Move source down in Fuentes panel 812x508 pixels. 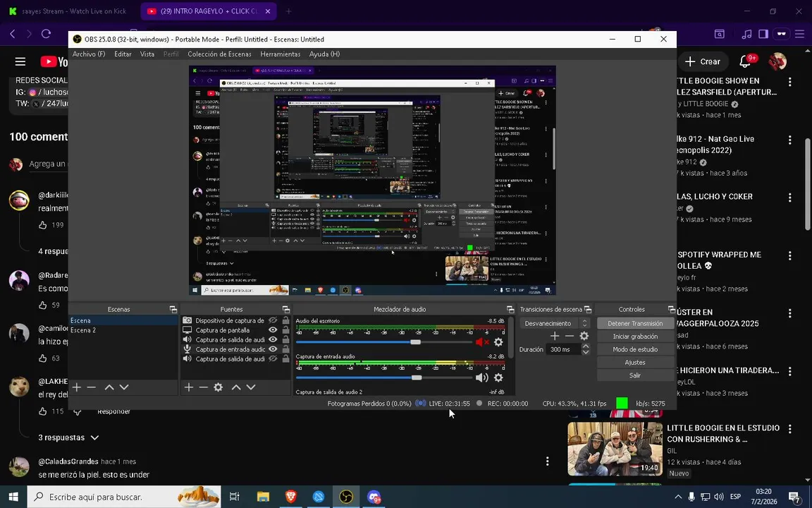pyautogui.click(x=251, y=387)
